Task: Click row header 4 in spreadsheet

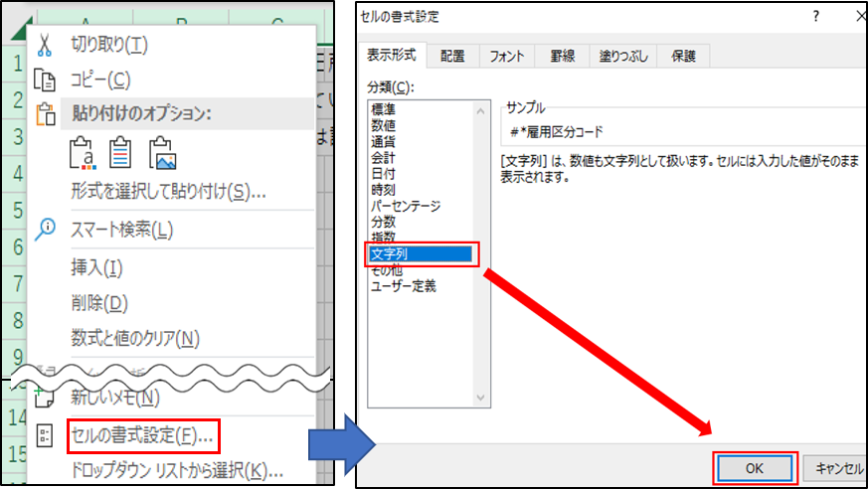Action: coord(17,174)
